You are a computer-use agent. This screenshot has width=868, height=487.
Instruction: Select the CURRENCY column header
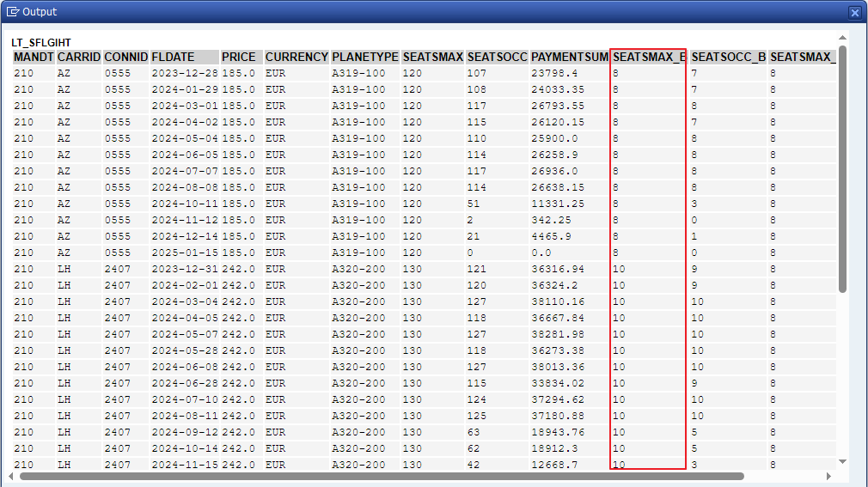296,57
